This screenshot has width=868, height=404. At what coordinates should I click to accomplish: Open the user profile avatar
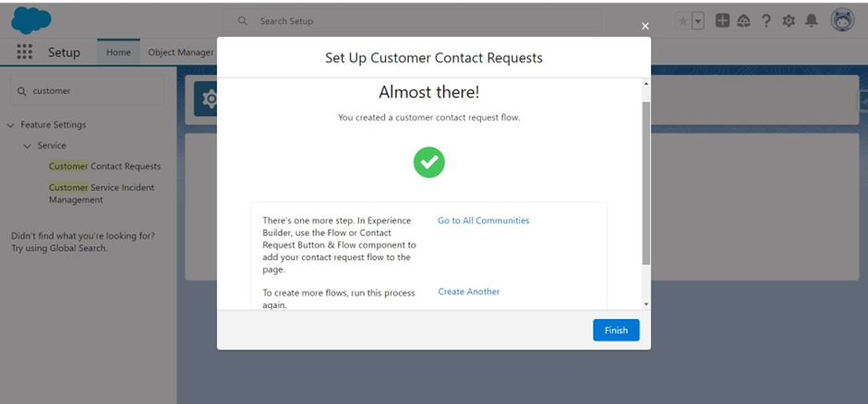click(x=842, y=20)
